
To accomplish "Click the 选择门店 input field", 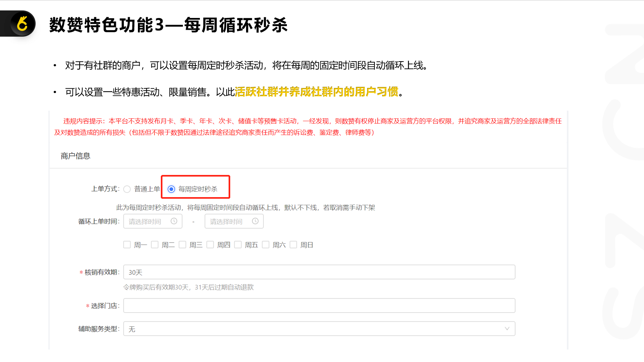I will (x=319, y=306).
